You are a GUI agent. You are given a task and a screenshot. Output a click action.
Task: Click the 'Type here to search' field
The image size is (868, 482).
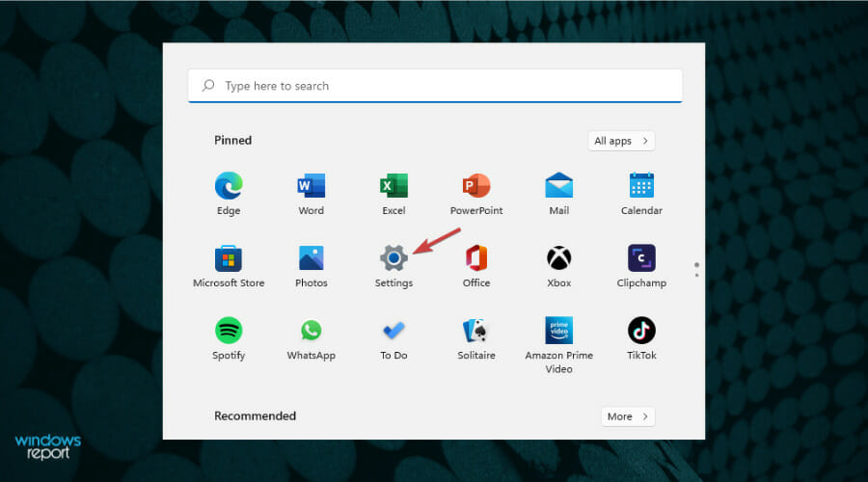(x=435, y=86)
